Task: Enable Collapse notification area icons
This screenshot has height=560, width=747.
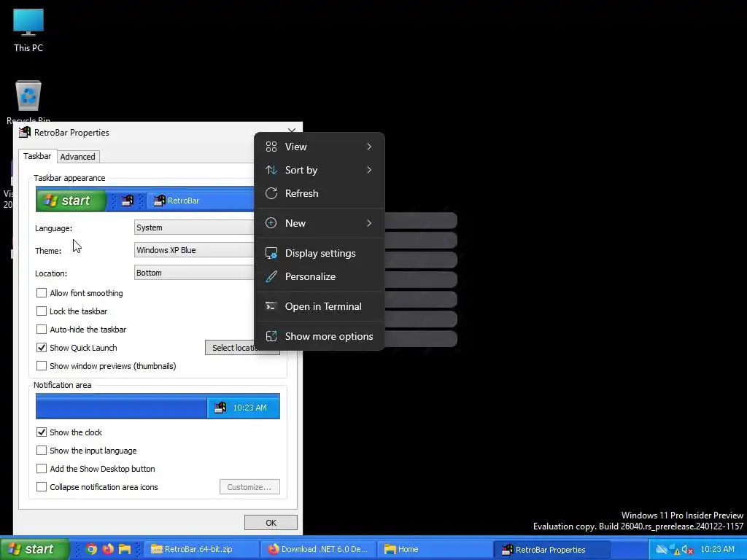Action: click(42, 486)
